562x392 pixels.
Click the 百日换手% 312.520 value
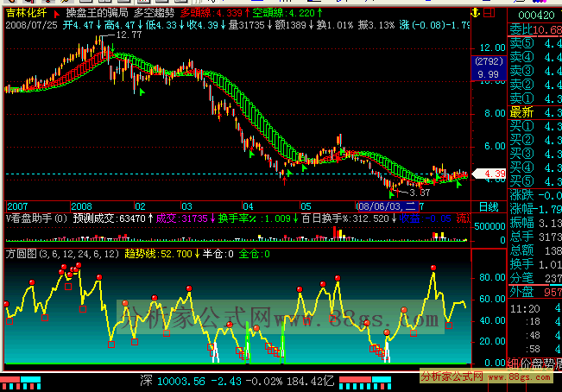349,218
